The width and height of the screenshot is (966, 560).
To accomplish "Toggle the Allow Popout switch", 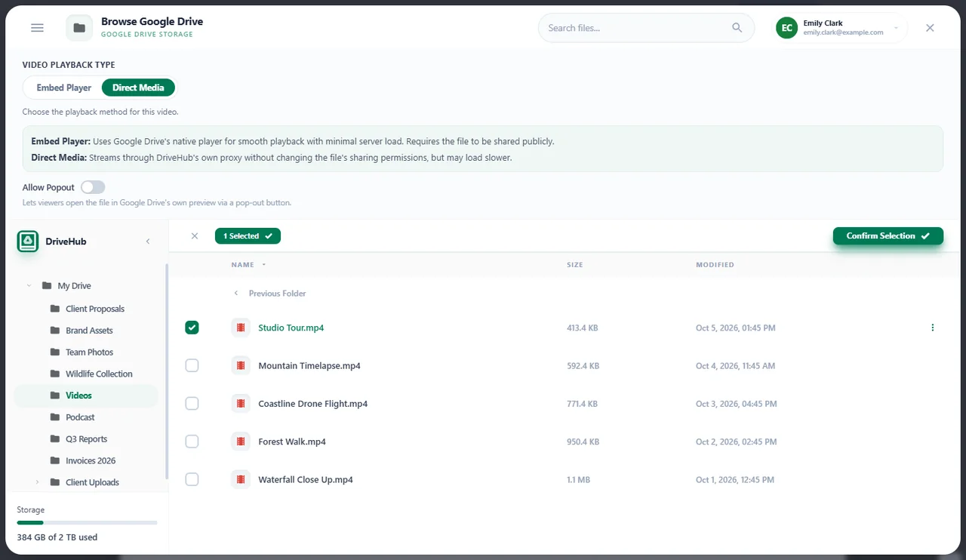I will pos(93,187).
